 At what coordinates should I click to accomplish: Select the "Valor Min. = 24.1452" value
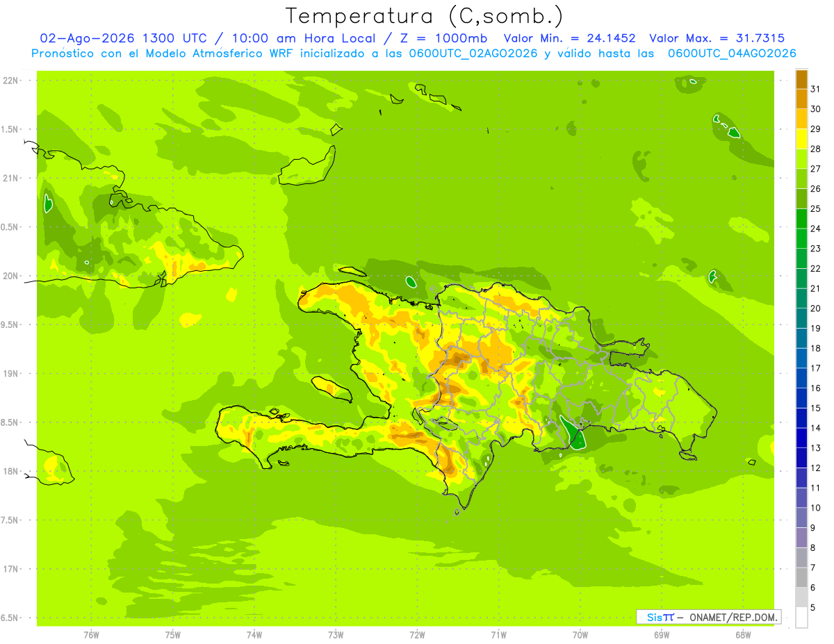[570, 38]
